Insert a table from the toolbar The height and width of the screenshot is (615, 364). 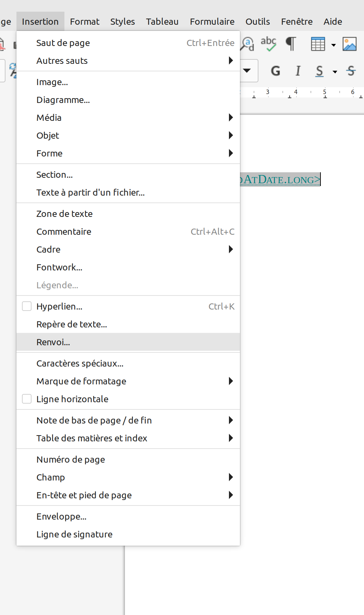[319, 44]
